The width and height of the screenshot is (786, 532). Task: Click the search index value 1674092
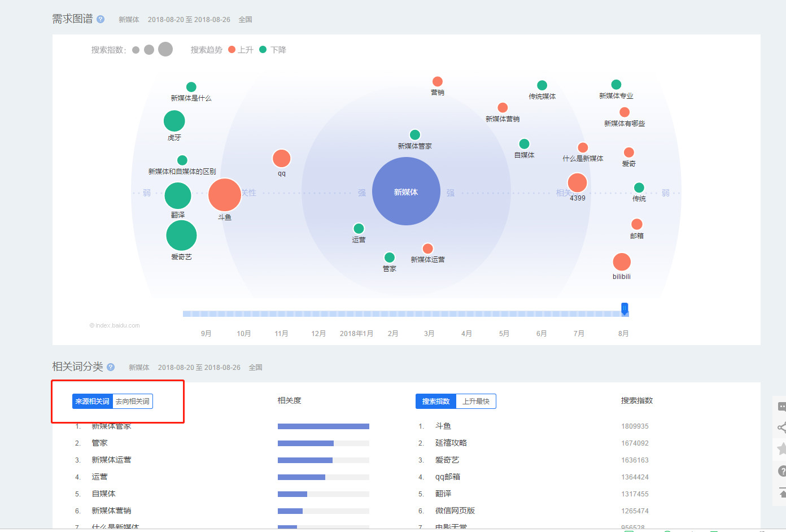635,443
